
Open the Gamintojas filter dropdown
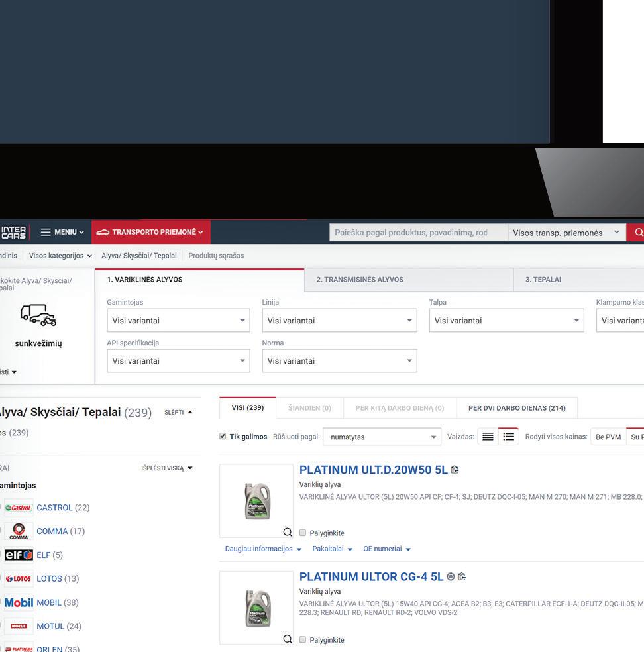click(x=178, y=321)
